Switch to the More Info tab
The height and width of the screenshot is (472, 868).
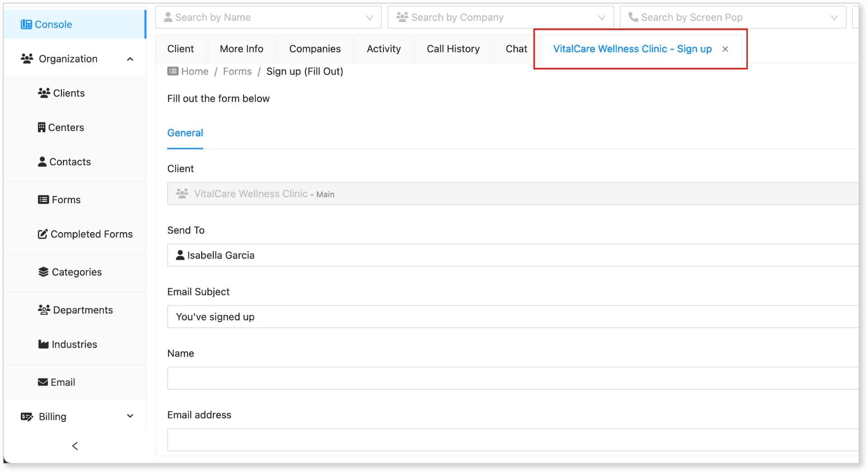(242, 49)
